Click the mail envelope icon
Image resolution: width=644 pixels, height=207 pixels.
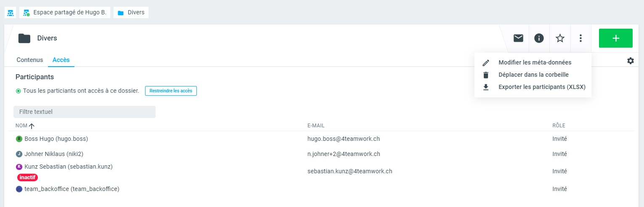tap(518, 38)
